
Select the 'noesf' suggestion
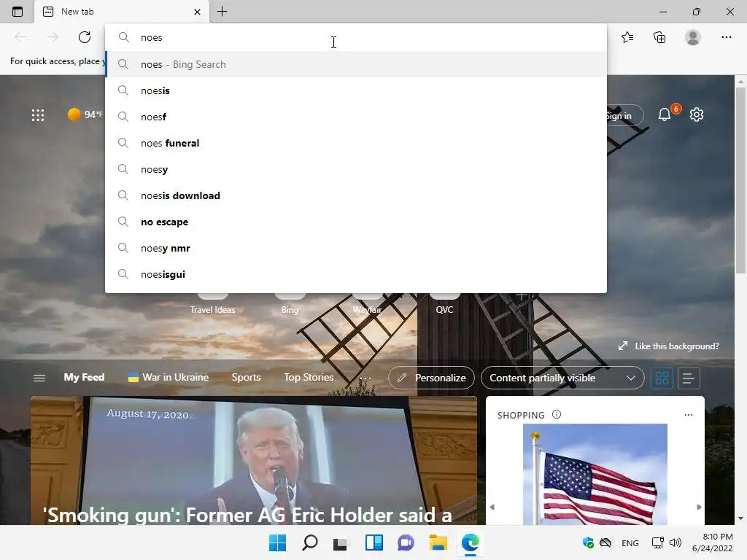[356, 117]
